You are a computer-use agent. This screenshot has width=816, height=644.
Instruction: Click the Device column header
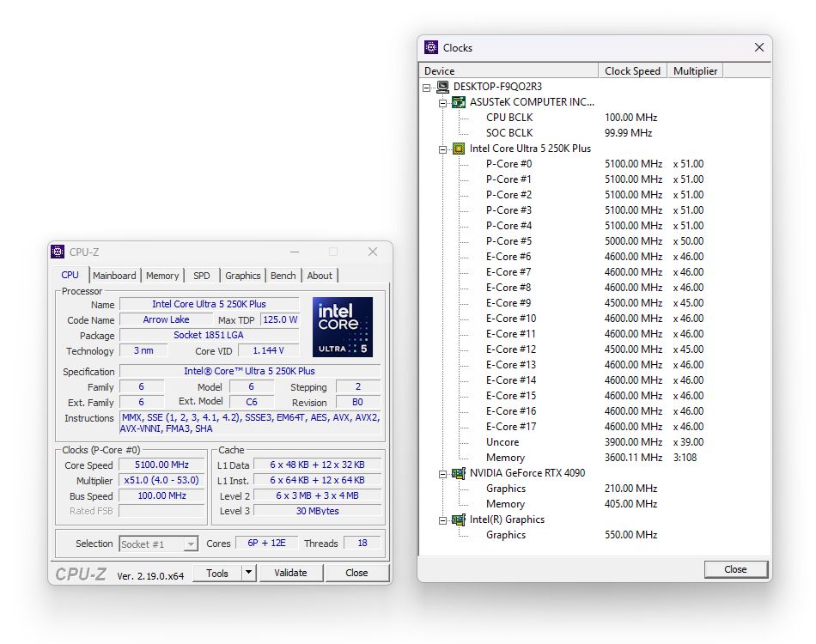[508, 70]
